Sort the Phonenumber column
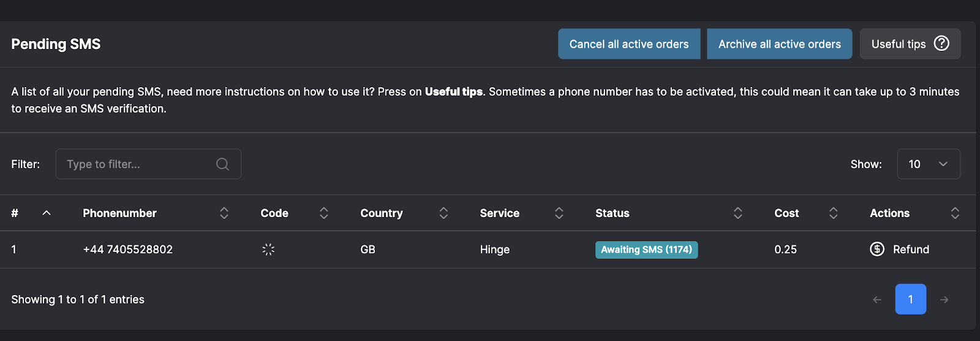This screenshot has height=341, width=980. tap(224, 213)
